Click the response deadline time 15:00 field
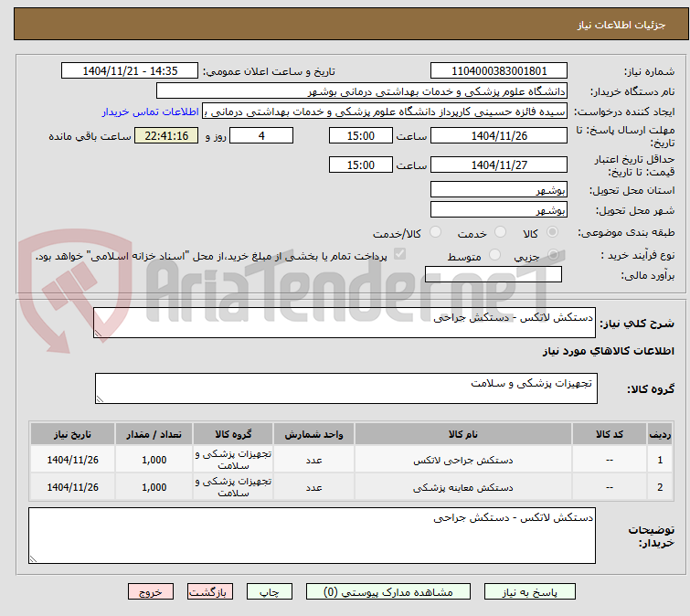This screenshot has width=690, height=616. point(361,135)
